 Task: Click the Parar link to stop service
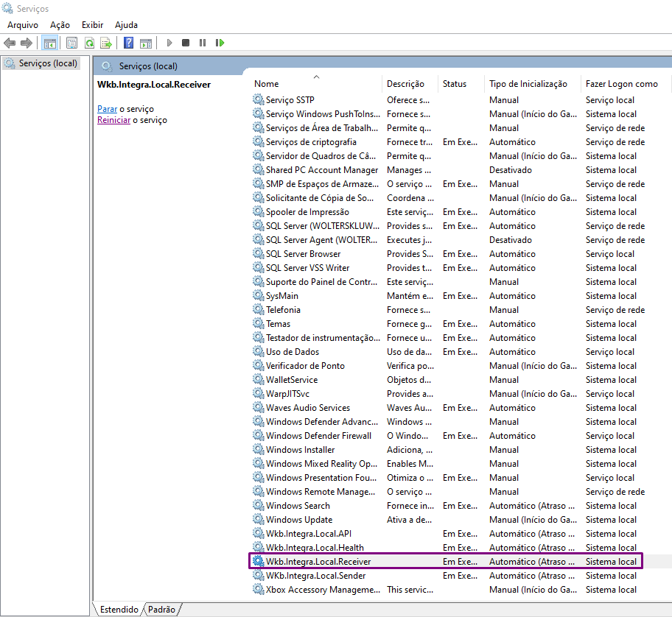[x=107, y=109]
